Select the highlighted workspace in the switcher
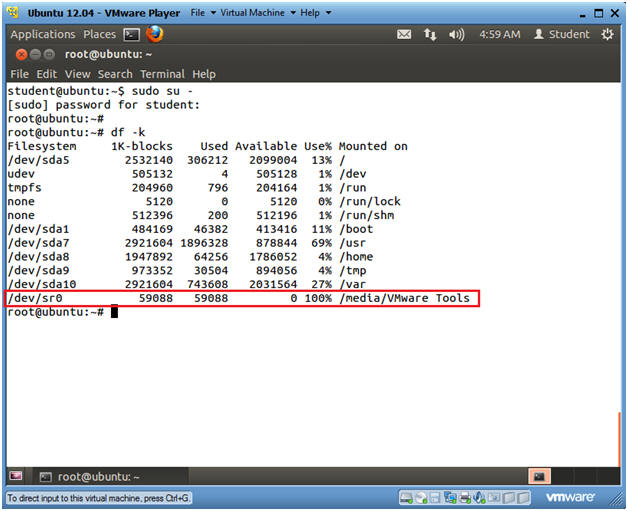628x511 pixels. (x=539, y=476)
